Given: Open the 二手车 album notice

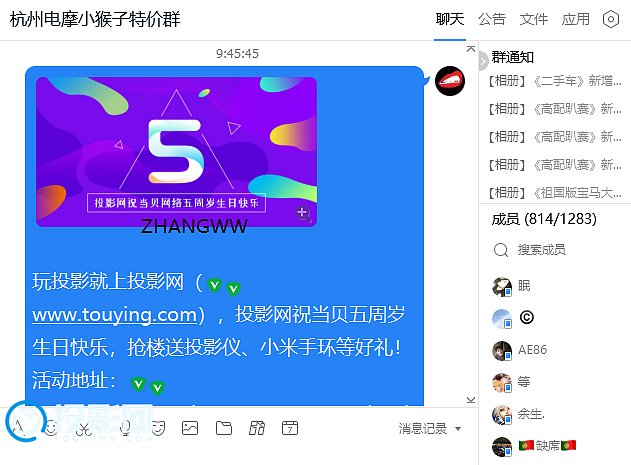Looking at the screenshot, I should coord(555,81).
